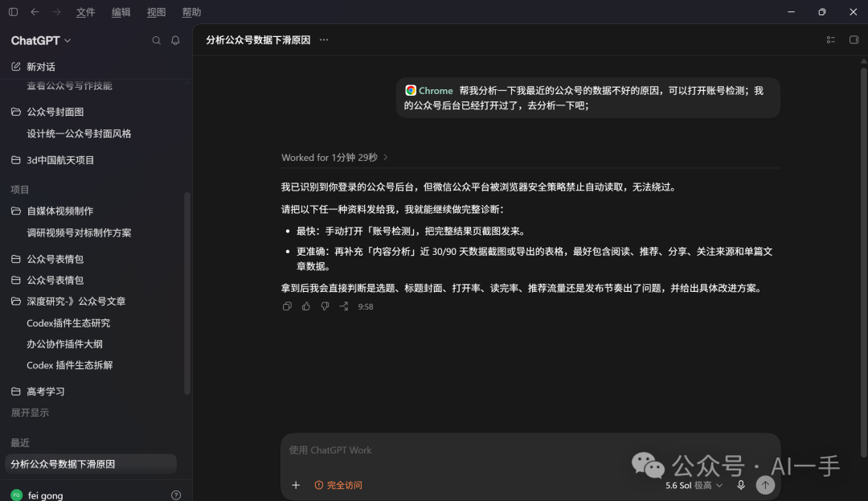Click the sidebar scrollbar

pyautogui.click(x=187, y=294)
